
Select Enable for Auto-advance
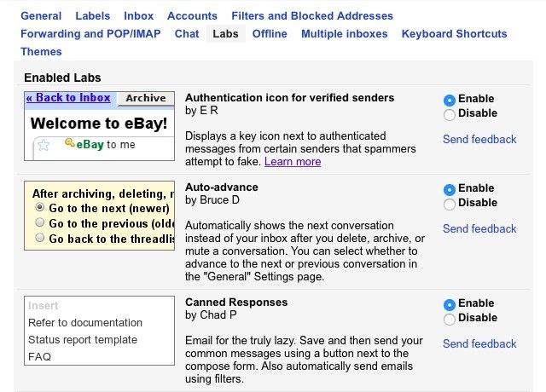click(x=450, y=188)
